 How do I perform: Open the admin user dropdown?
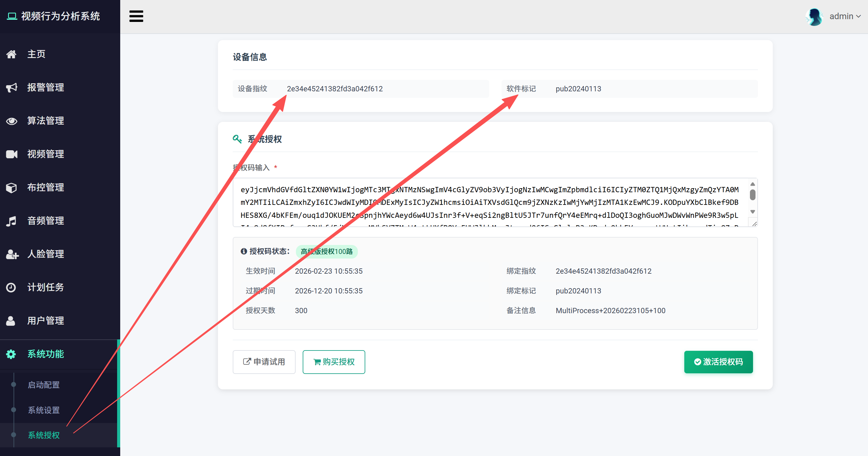(845, 16)
